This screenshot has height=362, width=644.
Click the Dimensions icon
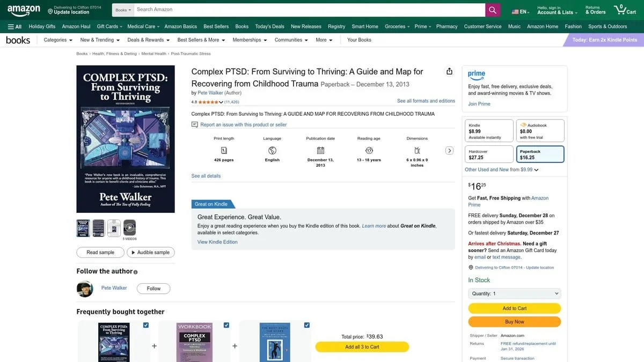pos(417,151)
